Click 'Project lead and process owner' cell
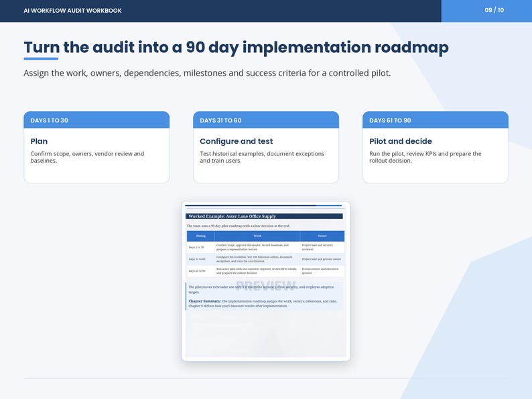 pyautogui.click(x=322, y=259)
